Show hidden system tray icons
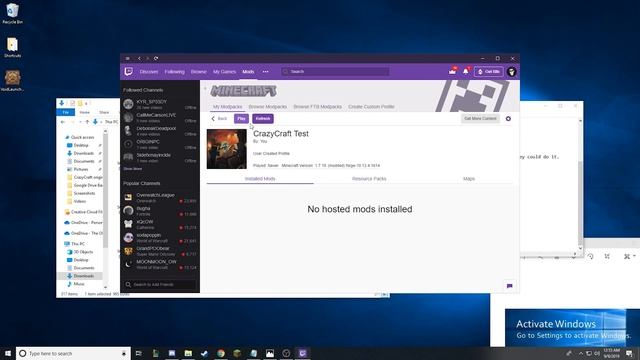Screen dimensions: 640x360 [x=580, y=353]
